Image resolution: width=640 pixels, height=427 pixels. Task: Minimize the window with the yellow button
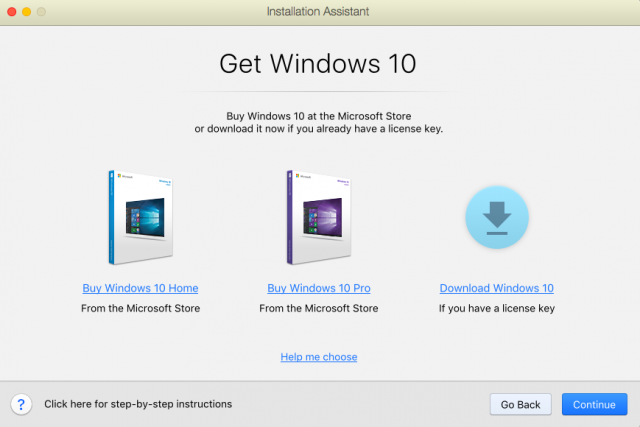point(27,11)
